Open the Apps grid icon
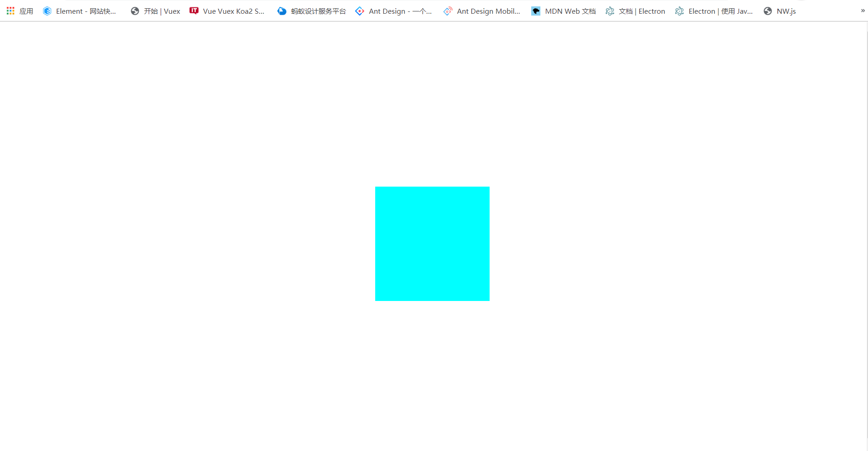This screenshot has height=451, width=868. (11, 11)
